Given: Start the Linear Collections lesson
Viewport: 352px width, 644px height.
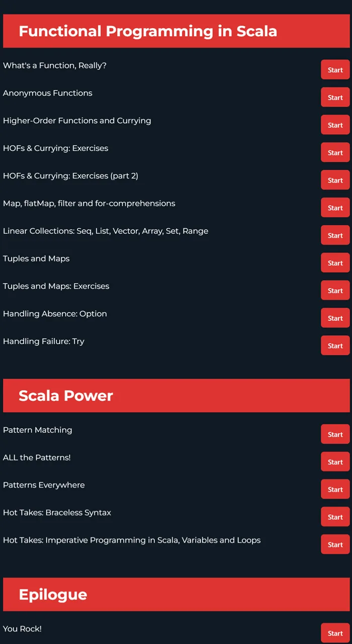Looking at the screenshot, I should (335, 235).
